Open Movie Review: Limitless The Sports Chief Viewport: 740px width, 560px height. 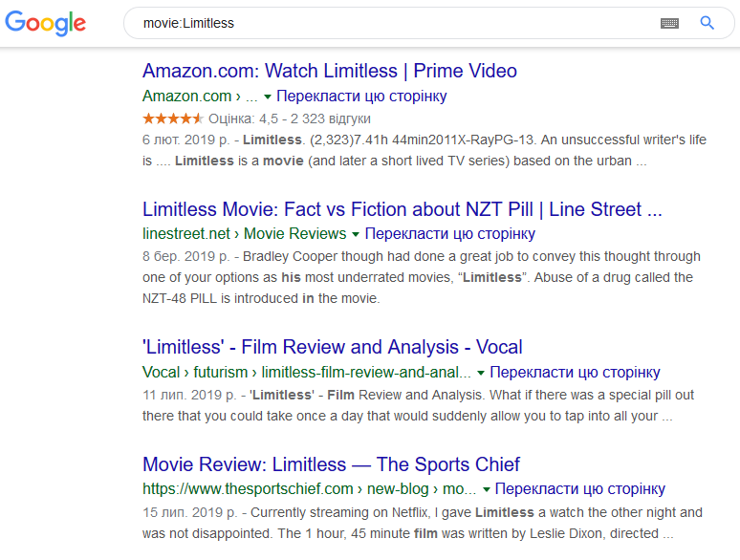pos(331,464)
